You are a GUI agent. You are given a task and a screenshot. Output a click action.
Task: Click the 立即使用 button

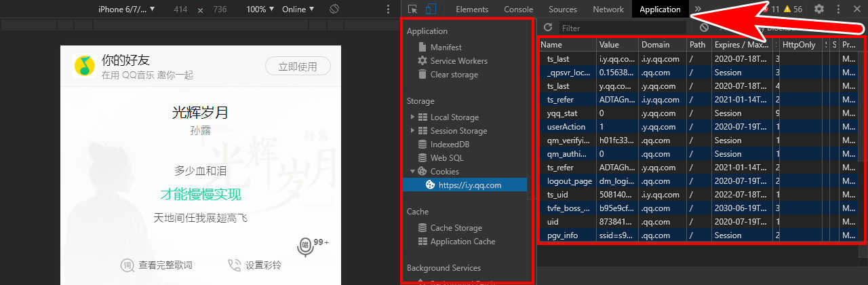pos(298,66)
